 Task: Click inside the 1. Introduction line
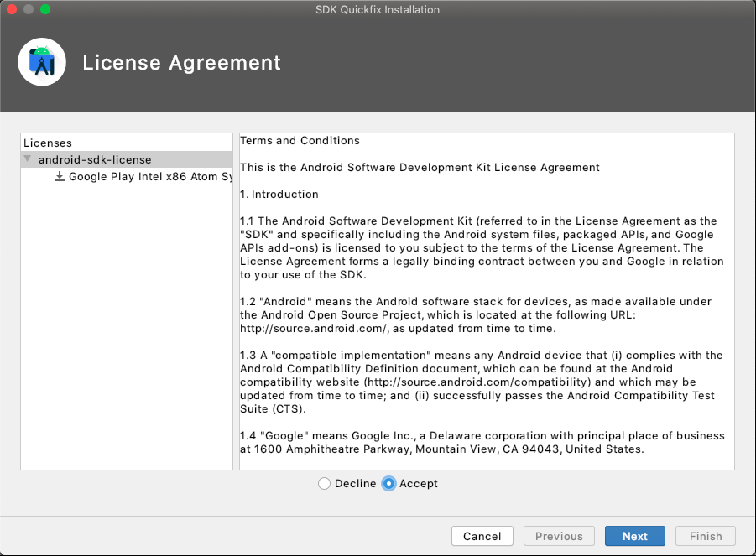(279, 195)
